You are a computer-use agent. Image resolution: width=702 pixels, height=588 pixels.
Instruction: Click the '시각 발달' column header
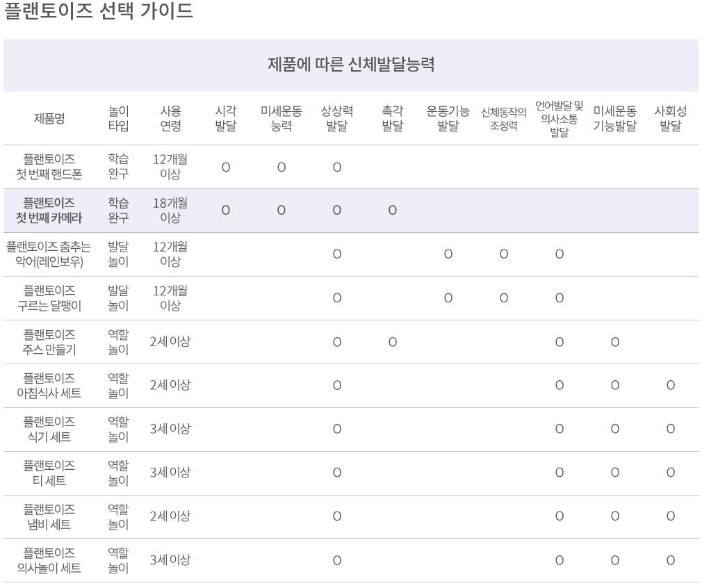point(226,118)
